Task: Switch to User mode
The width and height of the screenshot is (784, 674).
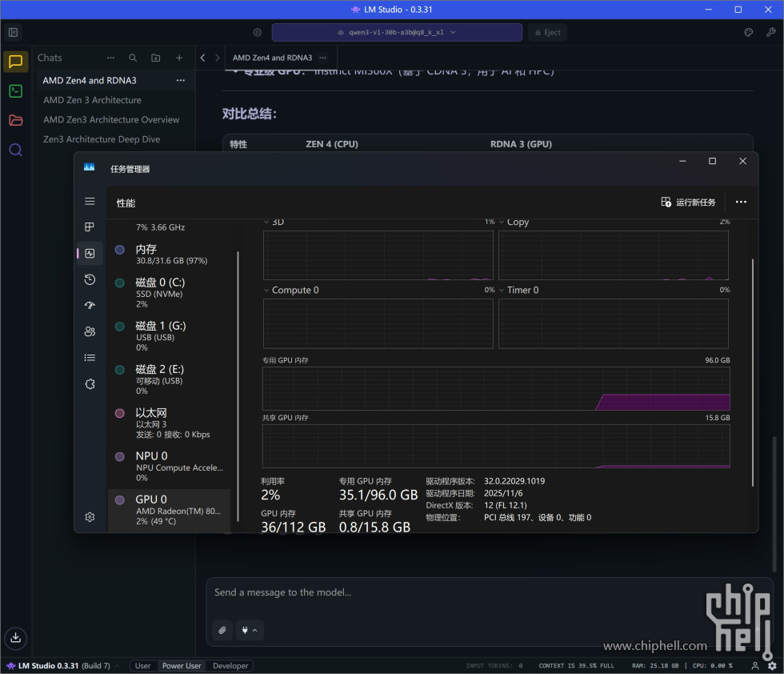Action: (x=142, y=666)
